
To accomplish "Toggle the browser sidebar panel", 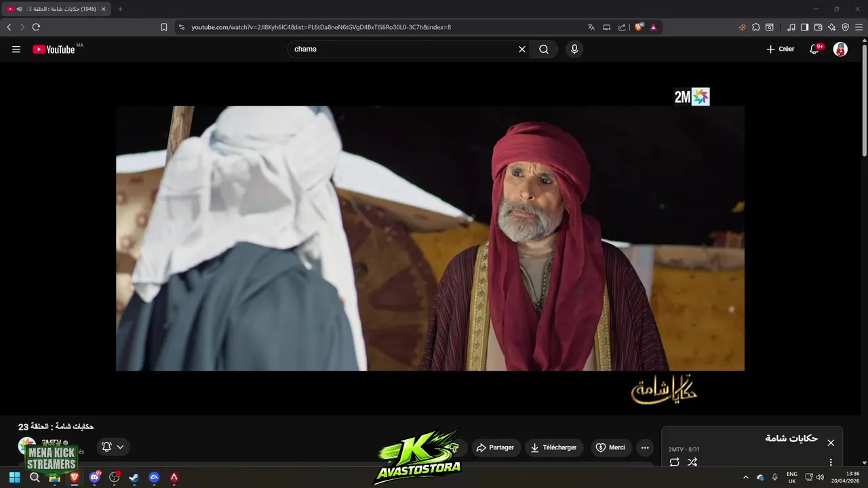I will click(x=805, y=27).
